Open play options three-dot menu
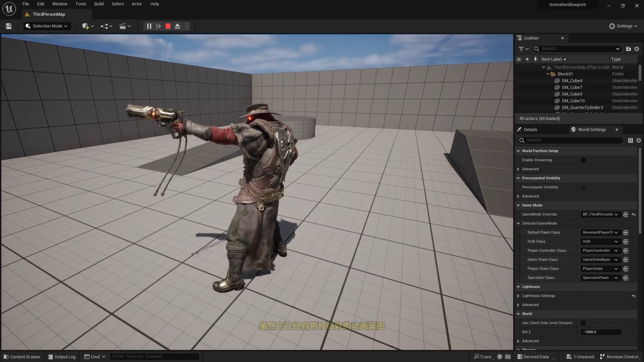644x362 pixels. coord(187,26)
